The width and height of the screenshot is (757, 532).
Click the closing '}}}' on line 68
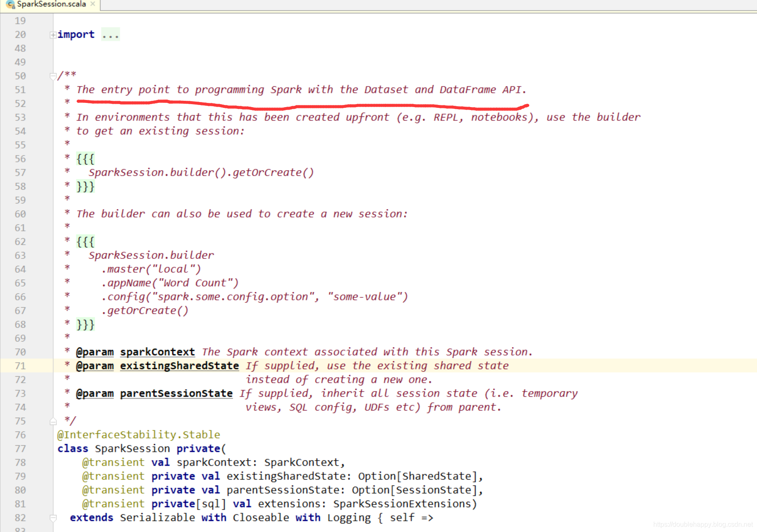point(86,325)
